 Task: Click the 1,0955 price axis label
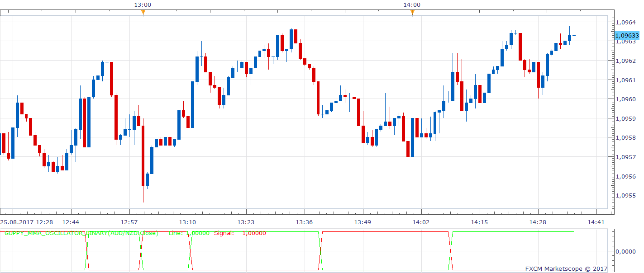pyautogui.click(x=627, y=196)
